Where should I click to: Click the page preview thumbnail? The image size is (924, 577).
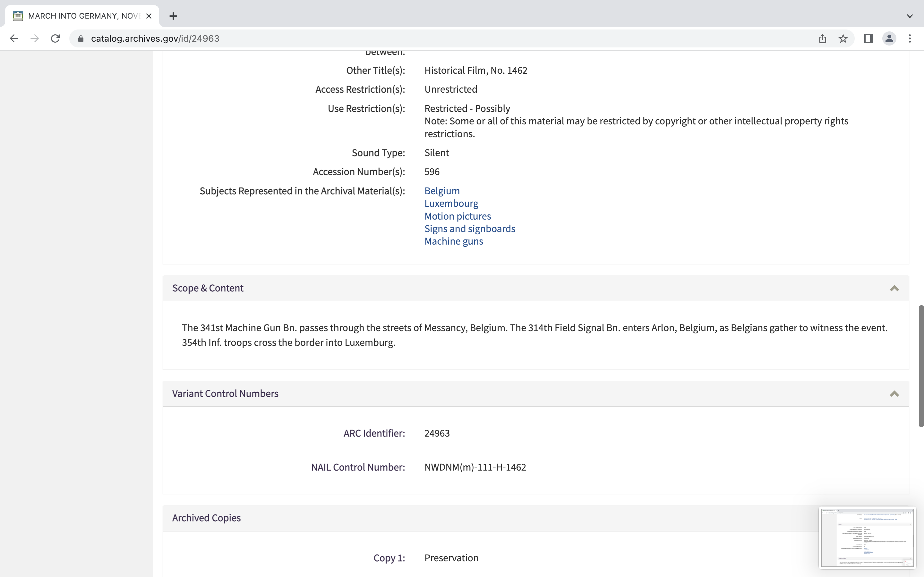[x=867, y=538]
